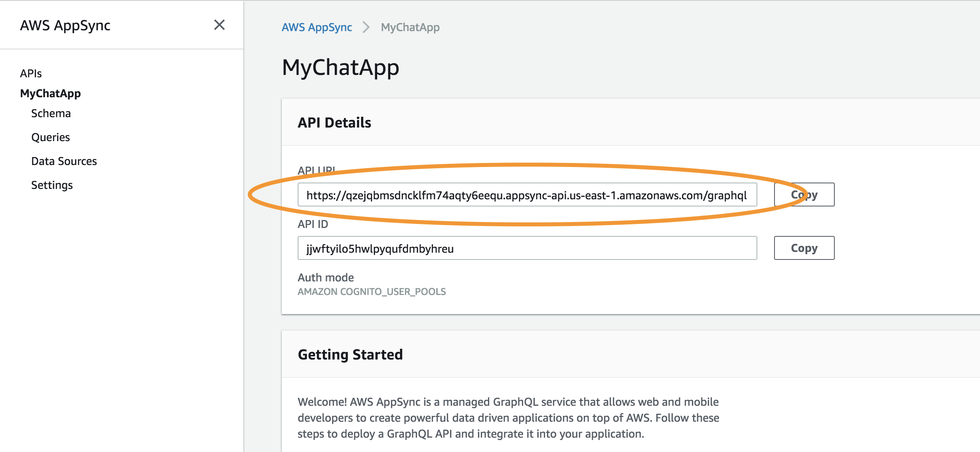Image resolution: width=980 pixels, height=452 pixels.
Task: Open the API Settings page
Action: pyautogui.click(x=52, y=185)
